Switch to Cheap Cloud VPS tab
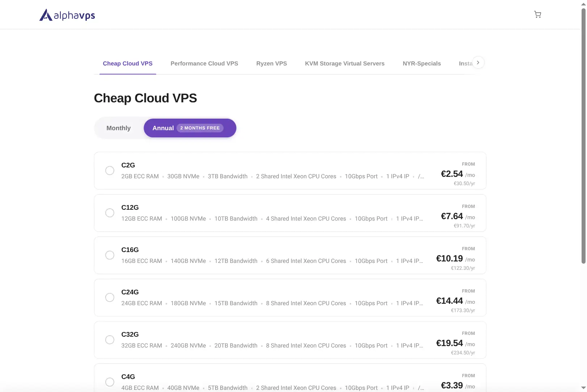Viewport: 587px width, 392px height. click(x=128, y=63)
